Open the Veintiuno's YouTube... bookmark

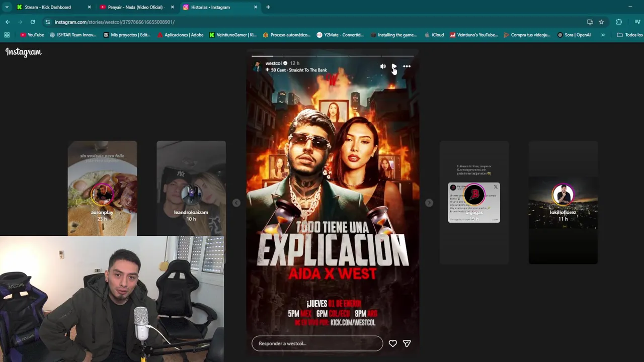(x=474, y=35)
